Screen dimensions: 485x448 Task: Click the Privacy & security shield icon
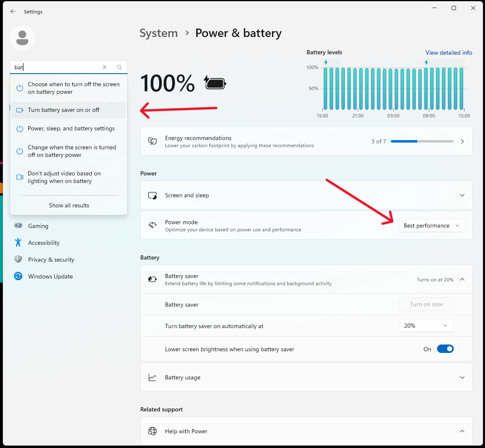tap(18, 260)
